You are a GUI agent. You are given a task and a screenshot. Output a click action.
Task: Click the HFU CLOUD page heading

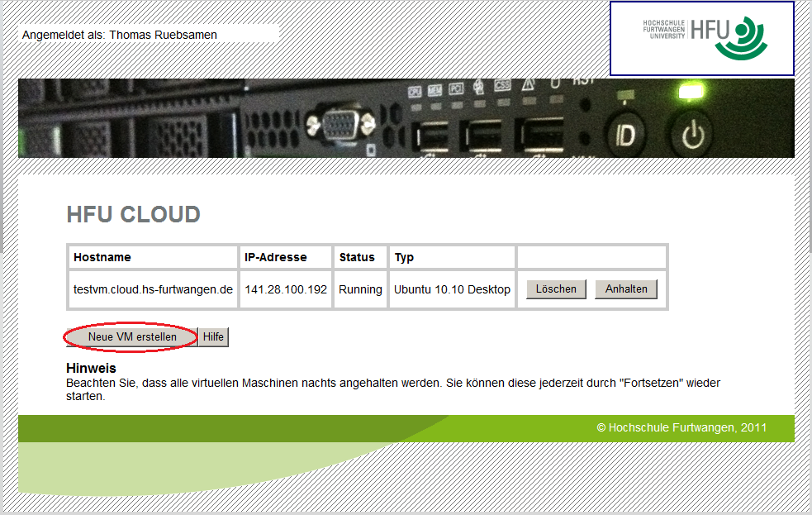click(x=134, y=214)
